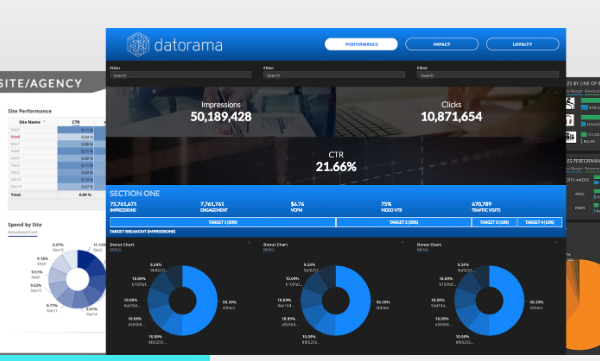Focus the first Filter search field
The height and width of the screenshot is (361, 600).
pos(181,75)
